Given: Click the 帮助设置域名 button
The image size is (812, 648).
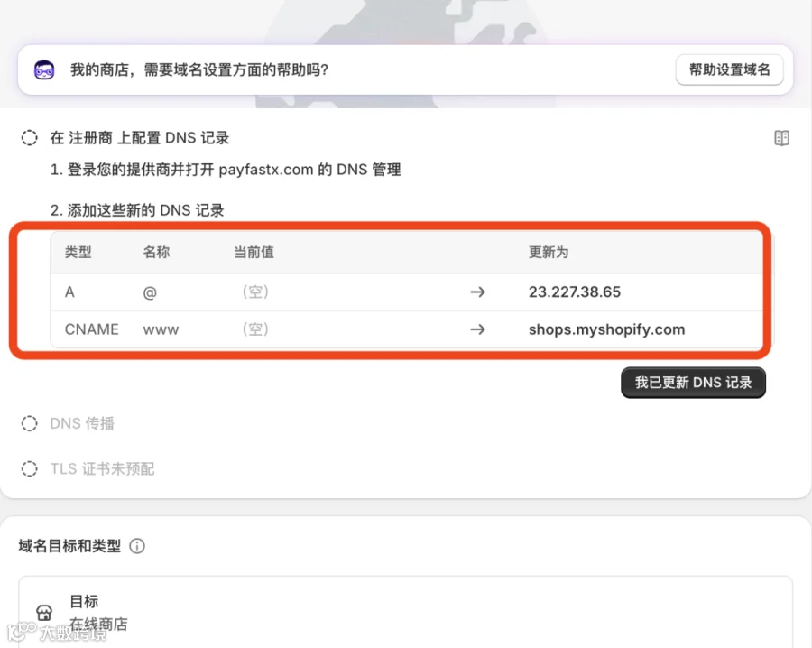Looking at the screenshot, I should (729, 69).
